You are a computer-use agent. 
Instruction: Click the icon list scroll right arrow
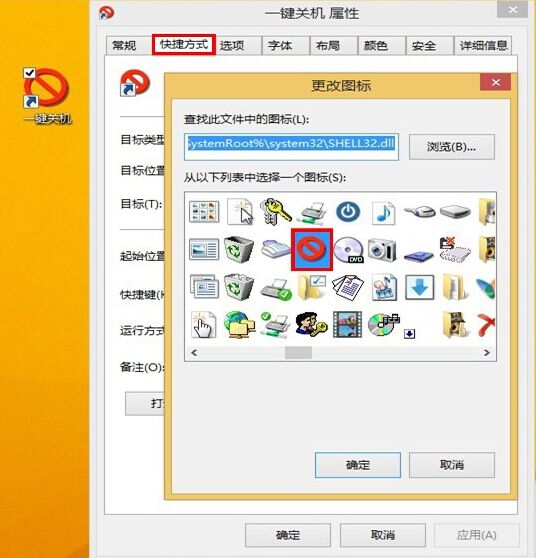pos(486,353)
